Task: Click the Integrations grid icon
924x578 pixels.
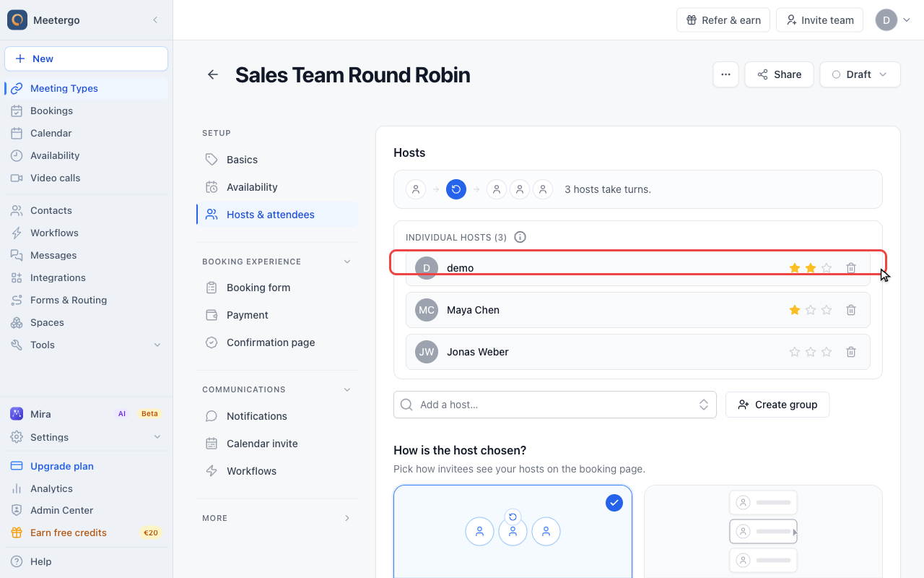Action: click(17, 277)
